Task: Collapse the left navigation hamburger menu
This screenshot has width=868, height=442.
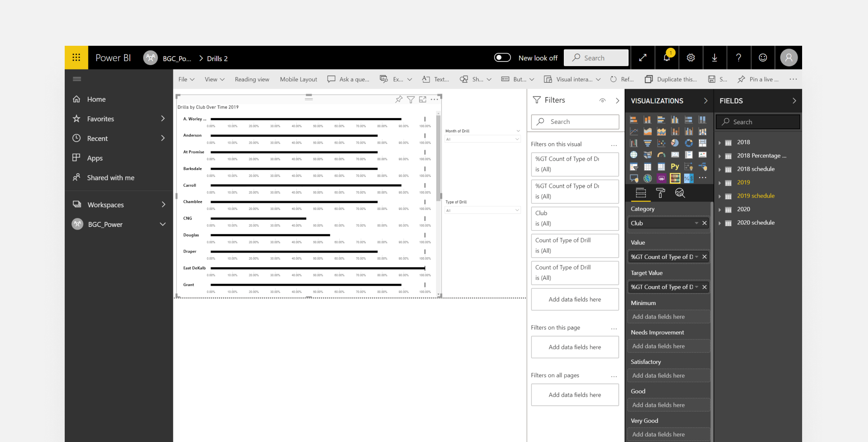Action: coord(77,79)
